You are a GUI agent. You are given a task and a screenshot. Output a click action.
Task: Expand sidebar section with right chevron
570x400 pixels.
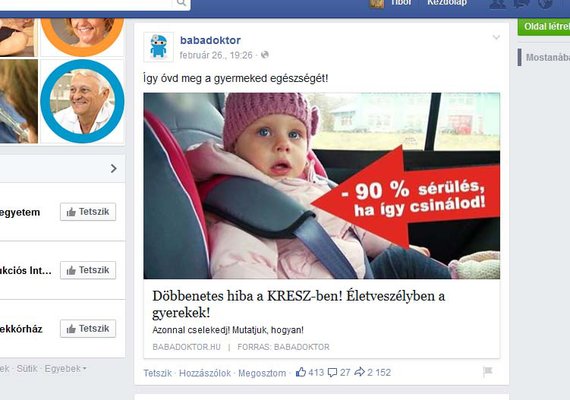[114, 168]
